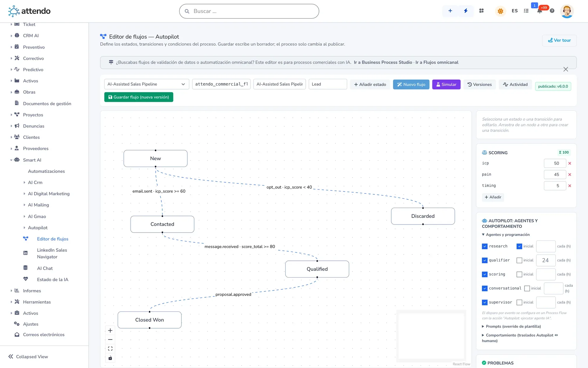The width and height of the screenshot is (588, 368).
Task: Remove the timing scoring row
Action: click(569, 186)
